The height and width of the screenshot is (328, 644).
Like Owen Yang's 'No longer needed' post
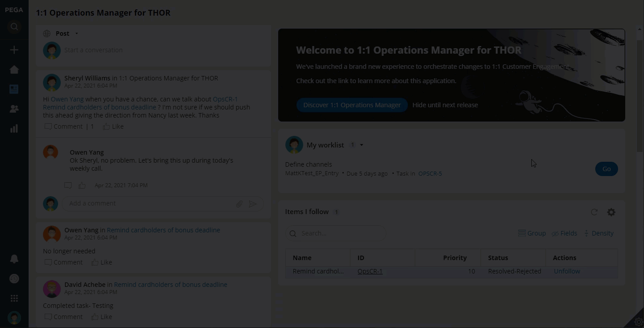click(102, 262)
